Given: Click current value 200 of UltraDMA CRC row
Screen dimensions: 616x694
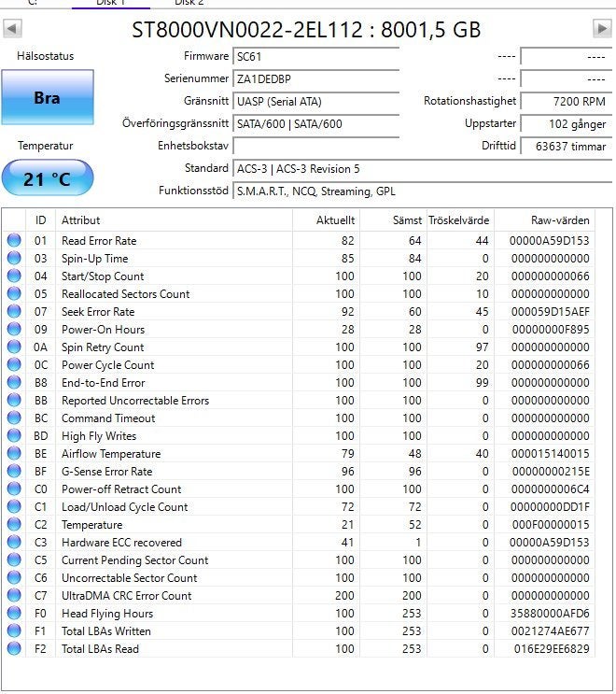Looking at the screenshot, I should [x=344, y=595].
